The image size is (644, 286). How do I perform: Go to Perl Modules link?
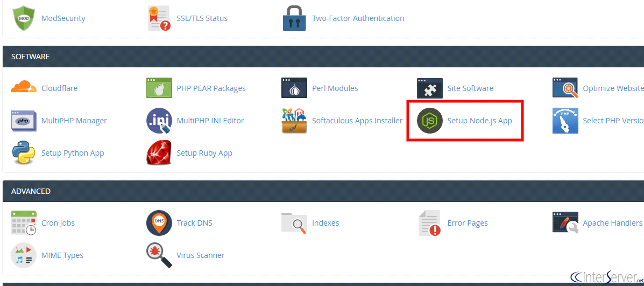point(335,88)
